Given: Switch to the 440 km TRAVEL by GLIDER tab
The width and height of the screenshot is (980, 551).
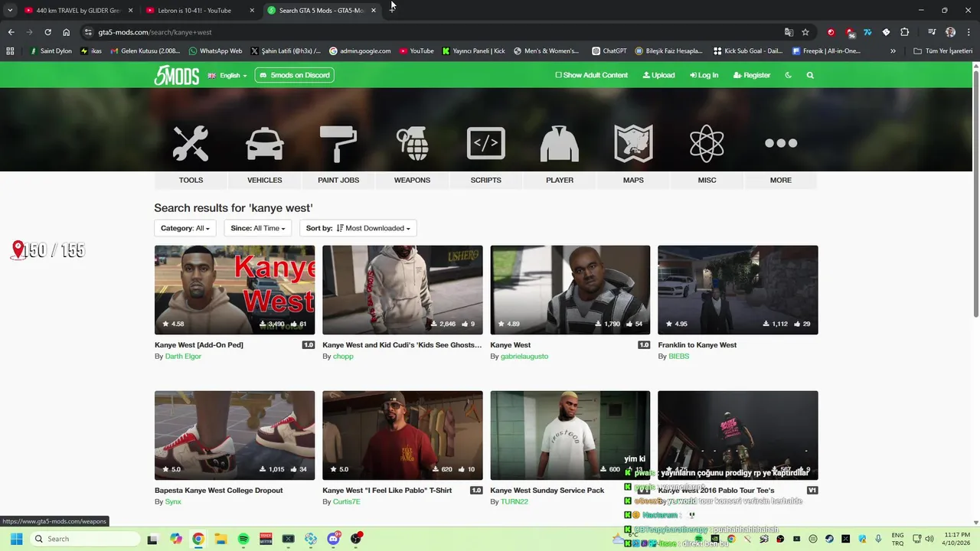Looking at the screenshot, I should (x=78, y=11).
